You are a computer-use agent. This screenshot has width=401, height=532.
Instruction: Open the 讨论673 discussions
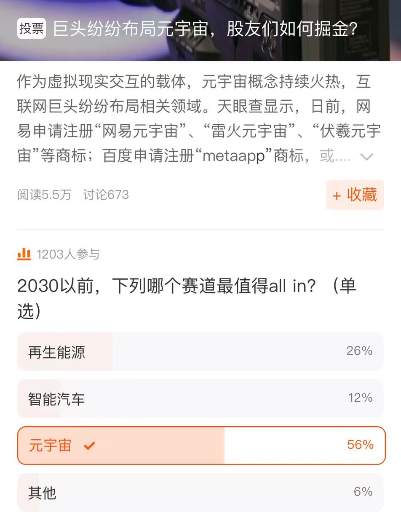coord(106,195)
